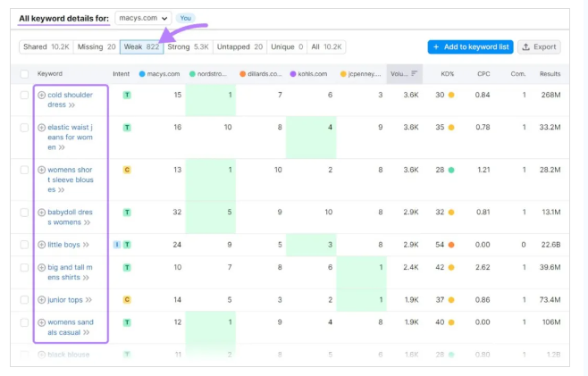Screen dimensions: 588x376
Task: Click plus icon for babydoll dress womens
Action: (42, 213)
